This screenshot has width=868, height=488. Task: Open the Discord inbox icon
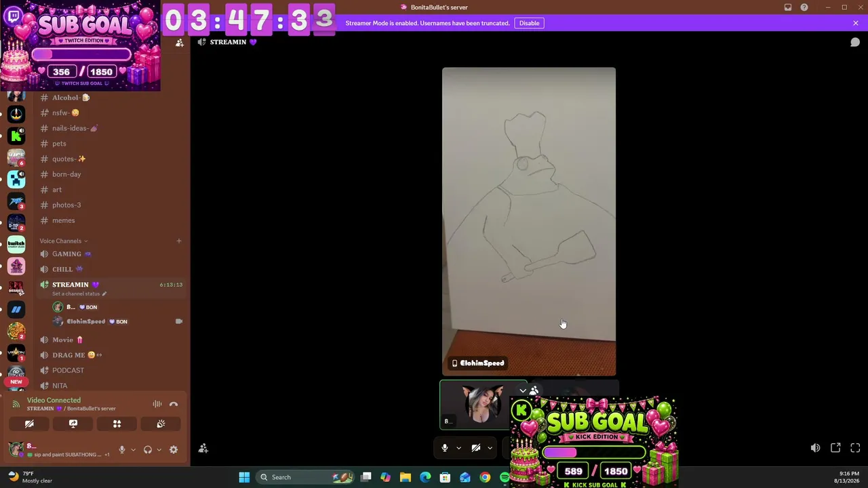tap(788, 7)
